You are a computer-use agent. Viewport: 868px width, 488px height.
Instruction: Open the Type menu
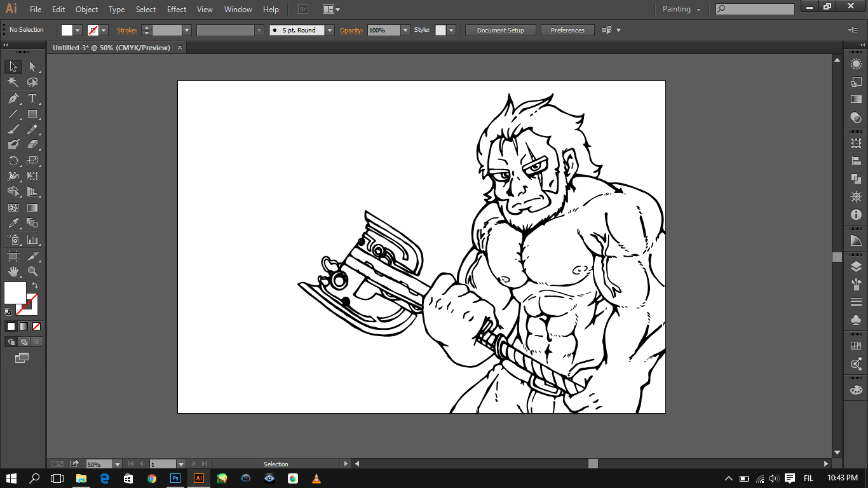[116, 10]
